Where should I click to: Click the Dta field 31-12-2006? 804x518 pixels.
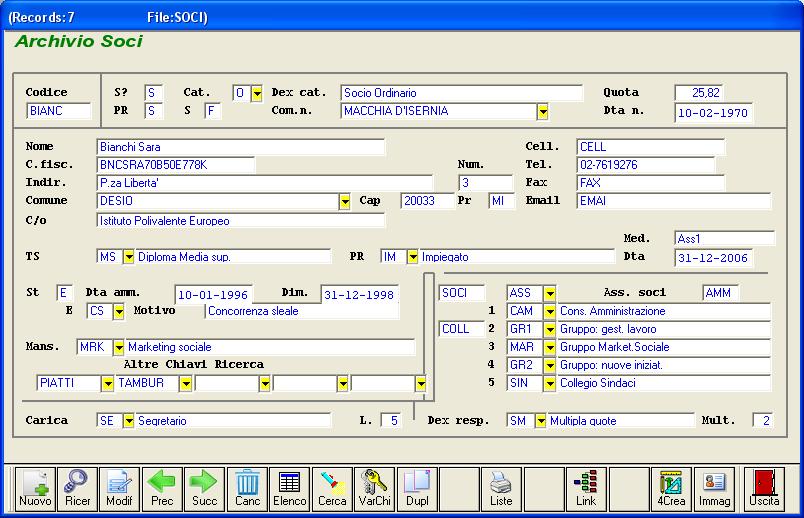tap(713, 258)
